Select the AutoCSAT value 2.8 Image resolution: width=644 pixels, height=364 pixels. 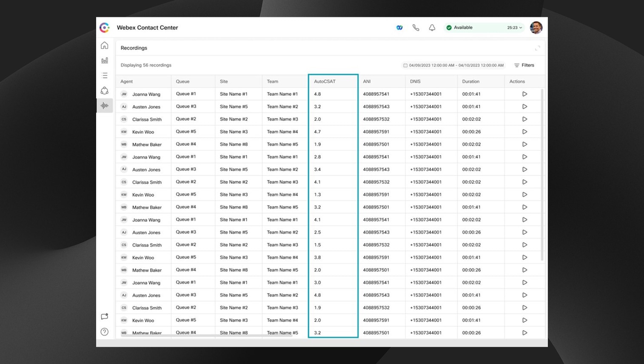(x=317, y=157)
